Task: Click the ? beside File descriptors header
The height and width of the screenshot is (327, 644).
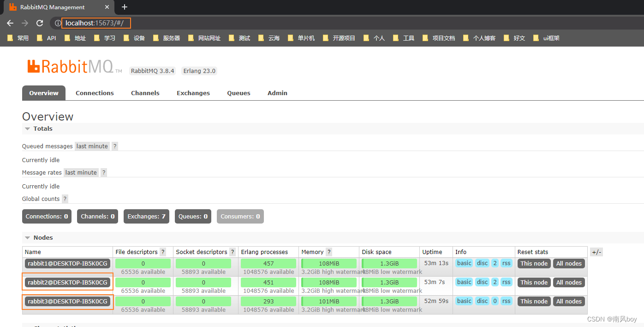Action: click(x=163, y=252)
